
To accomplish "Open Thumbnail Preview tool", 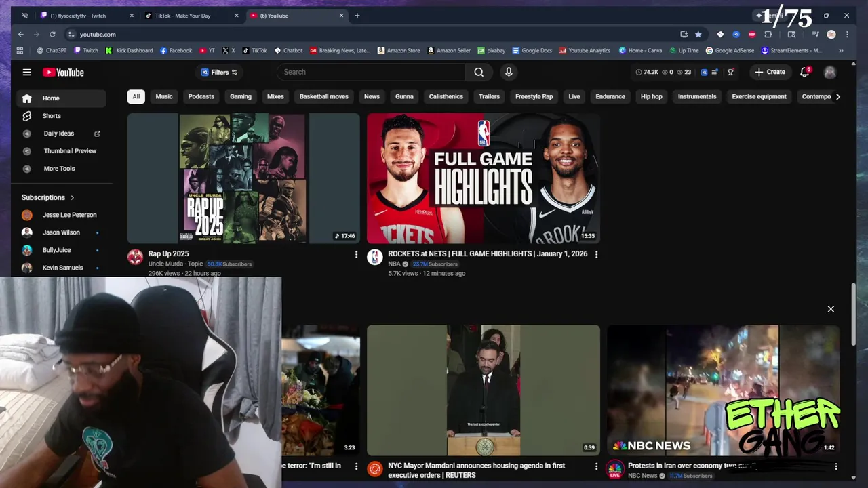I will (x=61, y=151).
